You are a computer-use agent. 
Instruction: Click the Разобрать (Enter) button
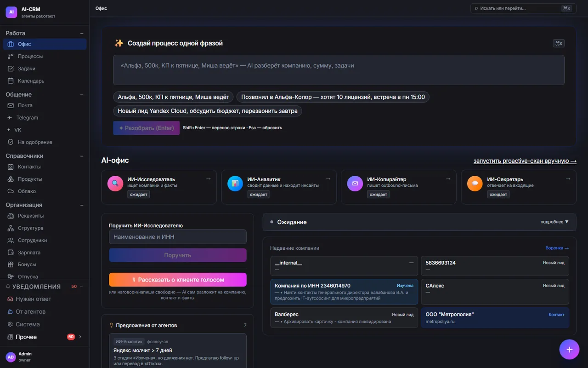click(x=147, y=128)
